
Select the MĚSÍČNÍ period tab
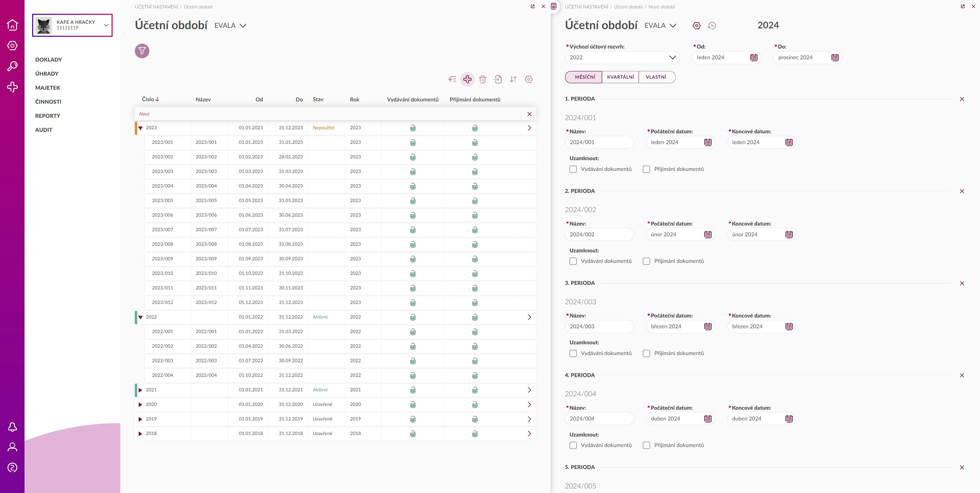tap(584, 77)
